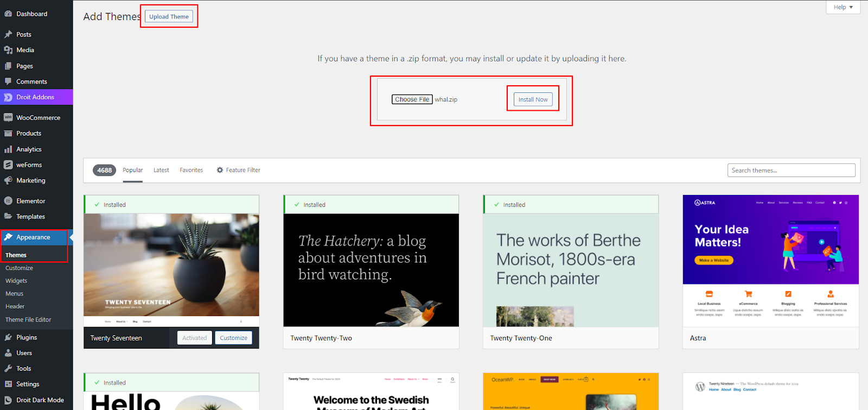Click the Customize button on Twenty Seventeen
Image resolution: width=868 pixels, height=410 pixels.
pyautogui.click(x=234, y=338)
